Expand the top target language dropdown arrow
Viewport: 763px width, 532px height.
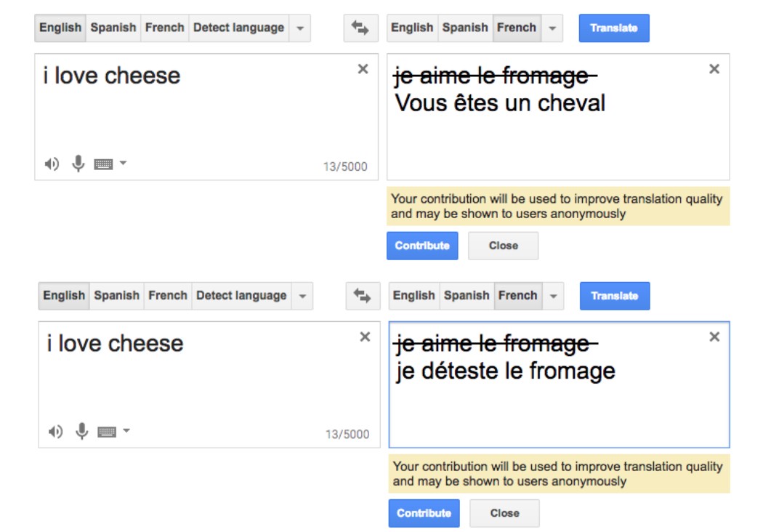click(552, 28)
